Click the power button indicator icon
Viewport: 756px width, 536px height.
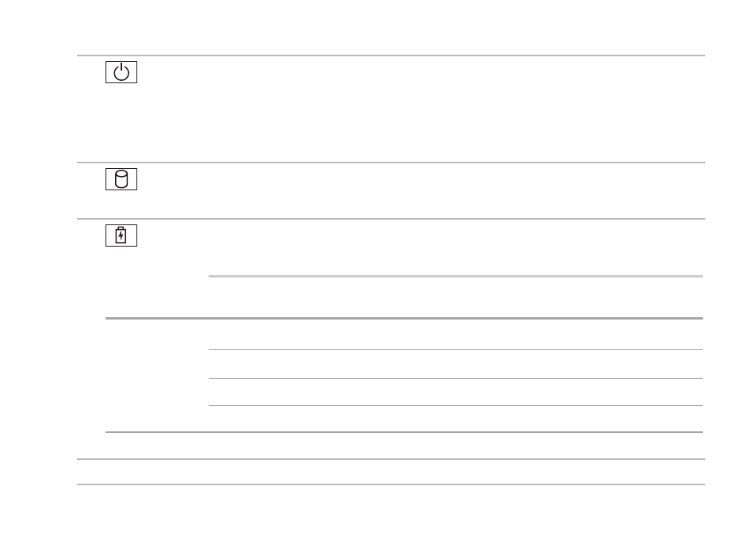[121, 72]
